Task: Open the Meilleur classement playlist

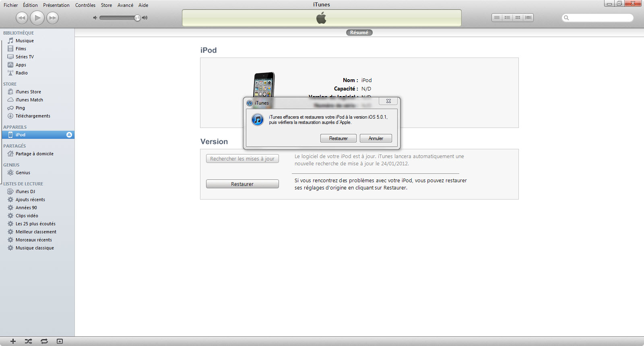Action: pyautogui.click(x=36, y=232)
